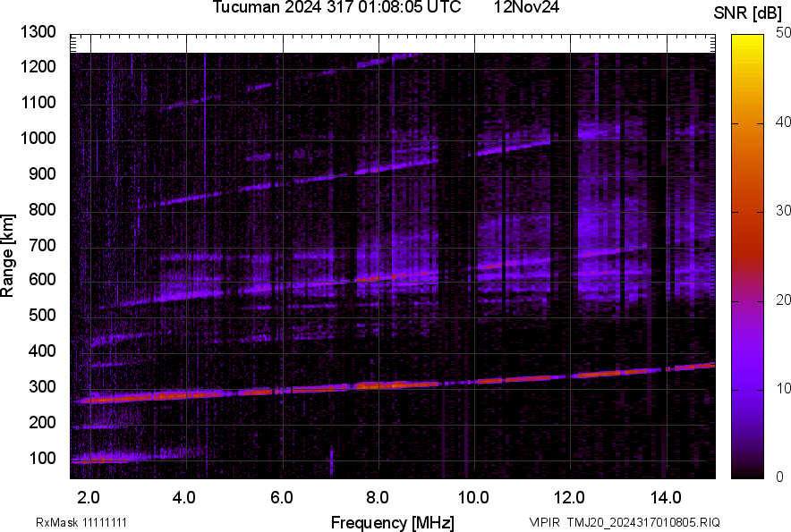
Task: Click range tick label "900"
Action: 42,173
